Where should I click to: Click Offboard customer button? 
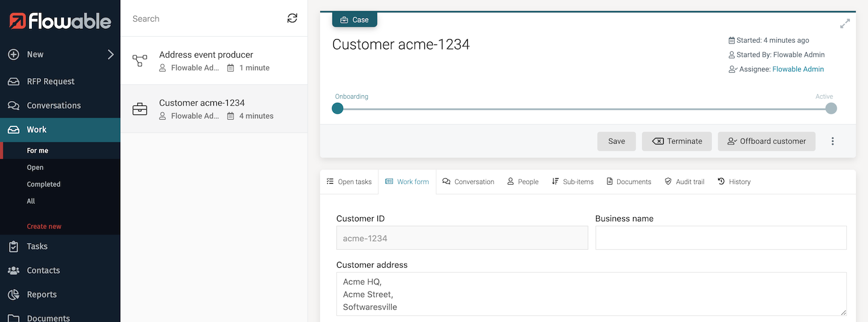(x=766, y=141)
